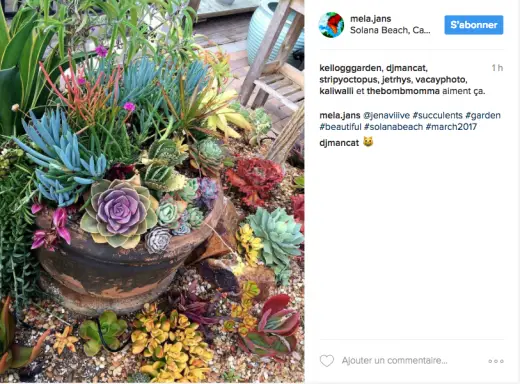Click mela.jans profile avatar picture
520x384 pixels.
pyautogui.click(x=331, y=25)
